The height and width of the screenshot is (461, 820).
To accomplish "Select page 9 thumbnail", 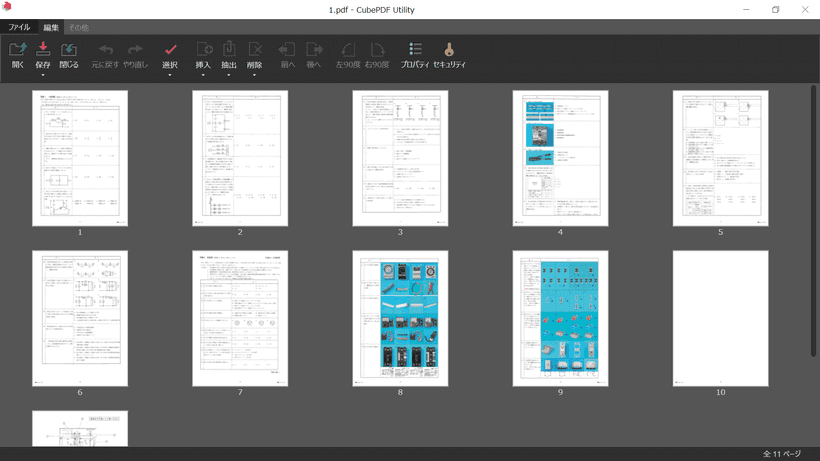I will pos(560,318).
